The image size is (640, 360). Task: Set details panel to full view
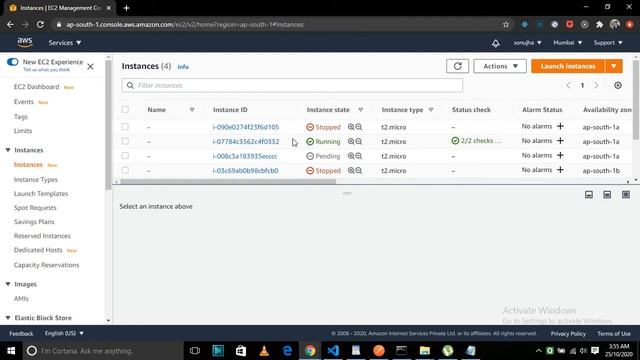pos(626,195)
